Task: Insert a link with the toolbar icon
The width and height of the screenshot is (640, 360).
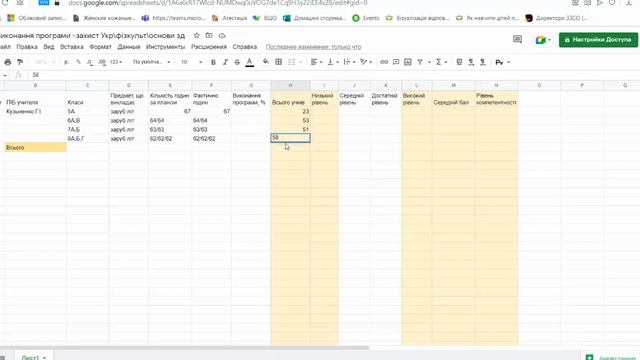Action: point(384,62)
